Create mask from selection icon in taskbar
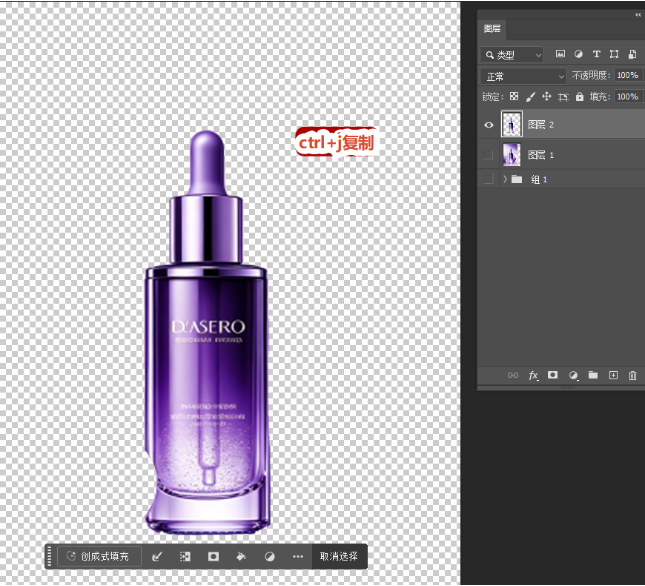Viewport: 645px width, 586px height. pos(213,556)
